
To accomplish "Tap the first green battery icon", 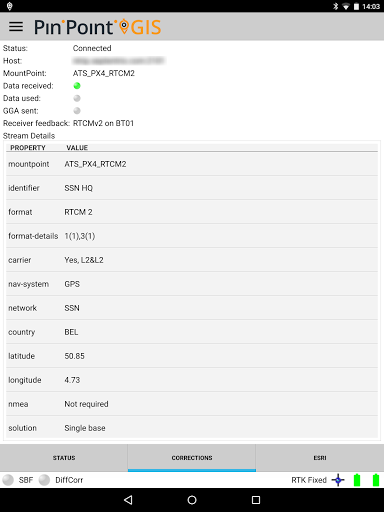I will click(x=357, y=480).
